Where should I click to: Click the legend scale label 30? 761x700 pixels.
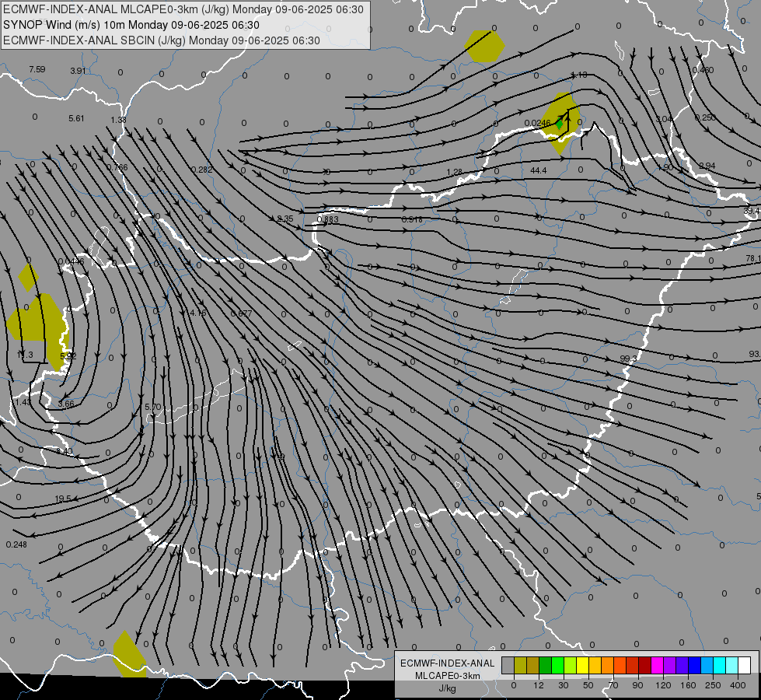coord(563,685)
